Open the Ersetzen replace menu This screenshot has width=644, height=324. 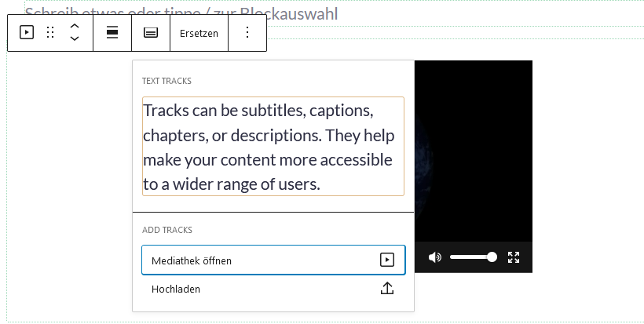(199, 33)
